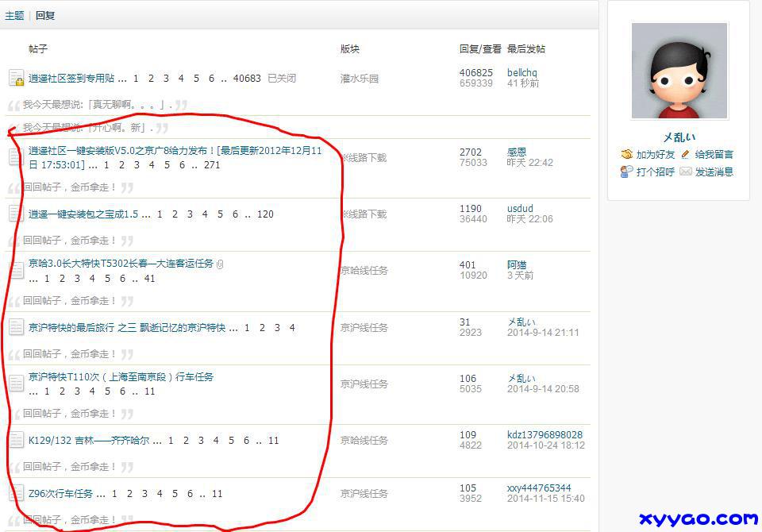Click the add friend icon beside 加为好友
Image resolution: width=762 pixels, height=532 pixels.
tap(626, 154)
